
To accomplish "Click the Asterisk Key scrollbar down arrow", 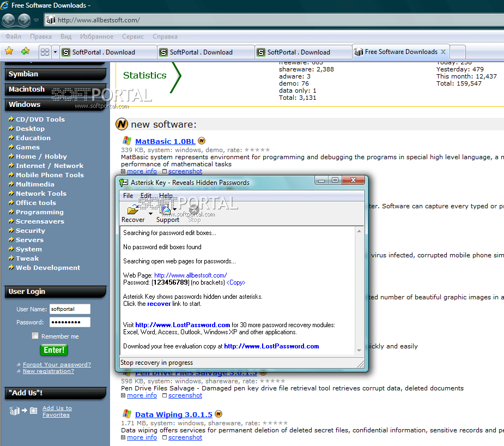I will coord(359,351).
